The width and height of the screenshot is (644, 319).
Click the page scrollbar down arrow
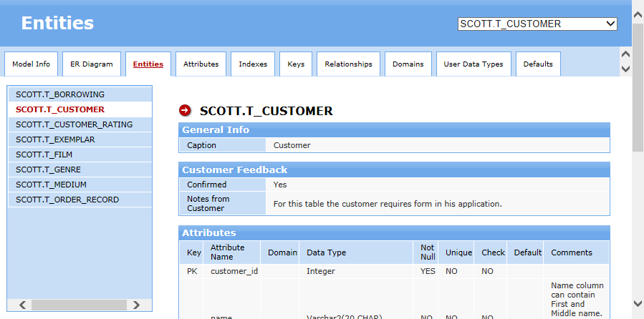tap(638, 303)
